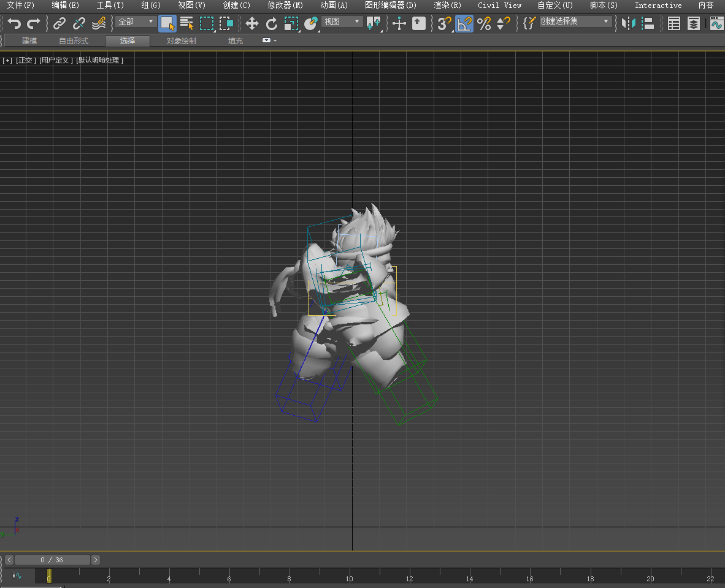Open Select by Name list icon
The height and width of the screenshot is (588, 725).
click(187, 23)
